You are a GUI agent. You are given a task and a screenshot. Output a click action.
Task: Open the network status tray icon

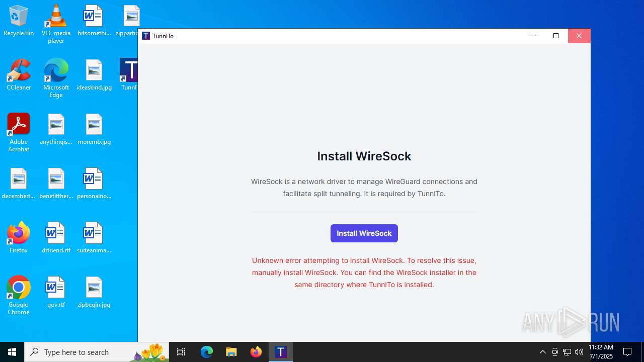click(x=567, y=352)
